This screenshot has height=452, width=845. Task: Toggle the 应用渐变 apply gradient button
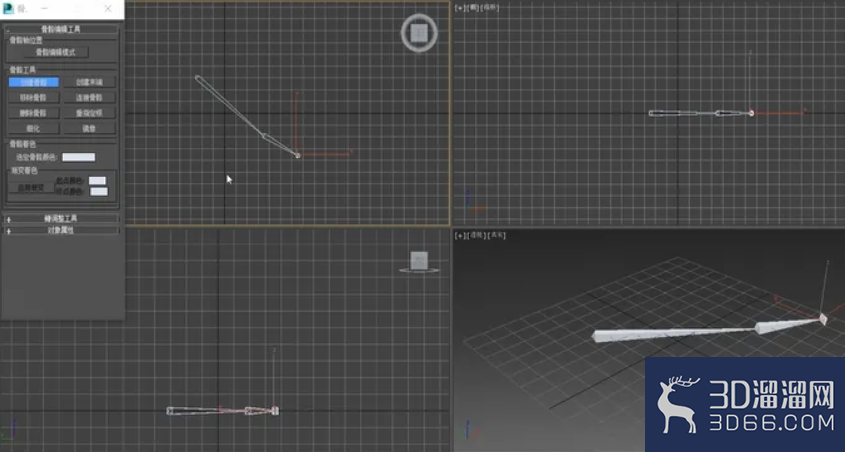[x=31, y=187]
